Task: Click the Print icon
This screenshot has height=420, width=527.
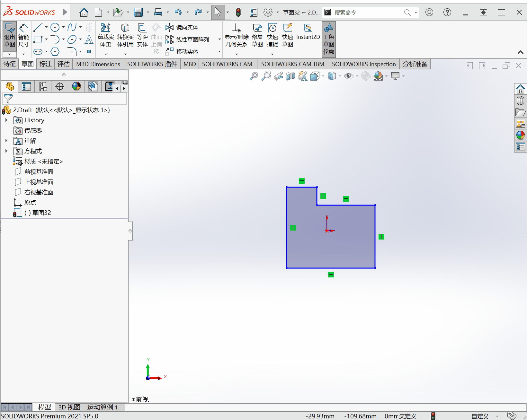Action: (158, 13)
